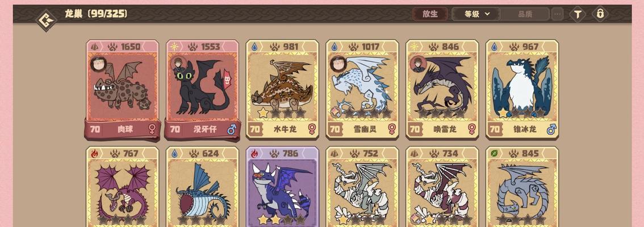Click the fire element icon by 767

pos(94,153)
